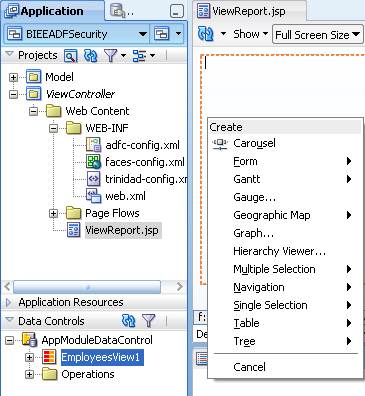Select the web.xml file icon
Screen dimensions: 365x396
tap(94, 196)
